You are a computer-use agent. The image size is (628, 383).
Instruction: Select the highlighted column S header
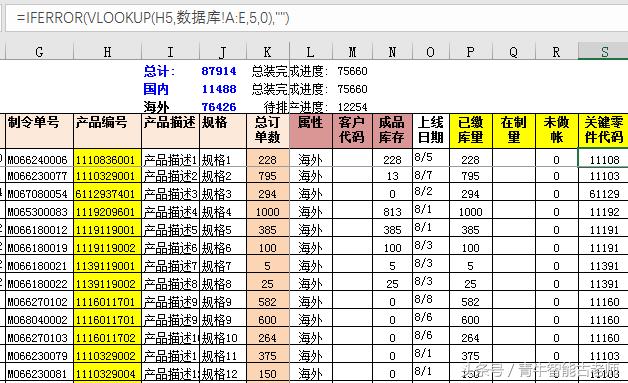(x=603, y=52)
